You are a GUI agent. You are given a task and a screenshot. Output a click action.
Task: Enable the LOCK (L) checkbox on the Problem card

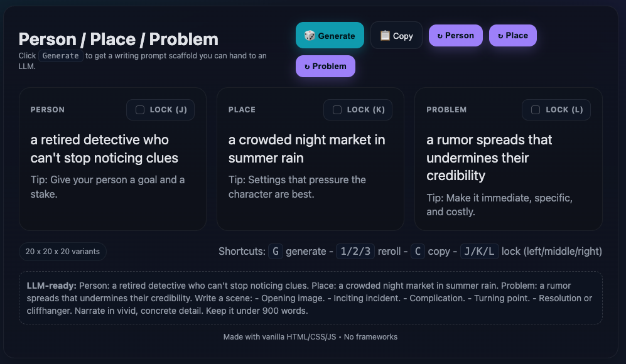coord(536,109)
